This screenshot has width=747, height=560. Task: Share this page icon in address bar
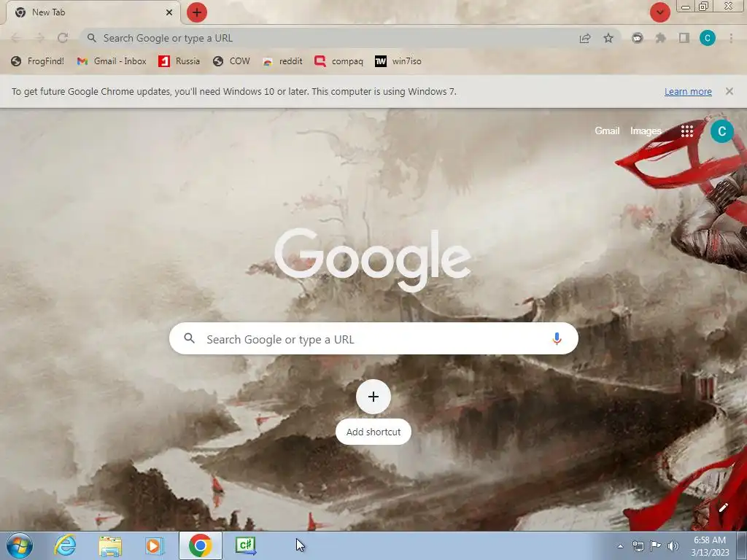point(585,39)
